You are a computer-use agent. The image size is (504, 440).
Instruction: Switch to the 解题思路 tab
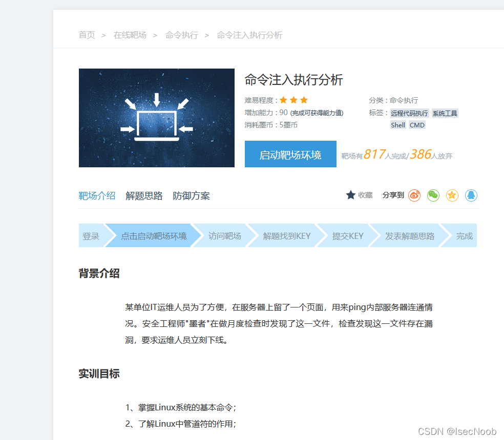[x=144, y=195]
